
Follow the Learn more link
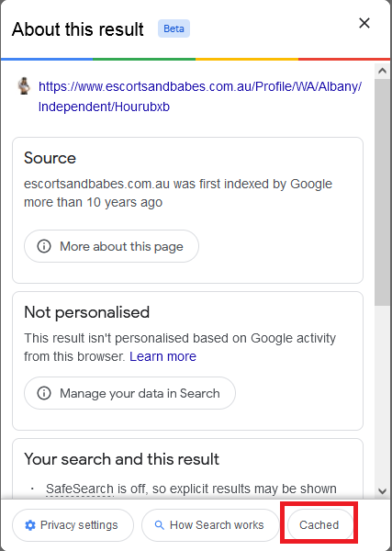point(163,356)
